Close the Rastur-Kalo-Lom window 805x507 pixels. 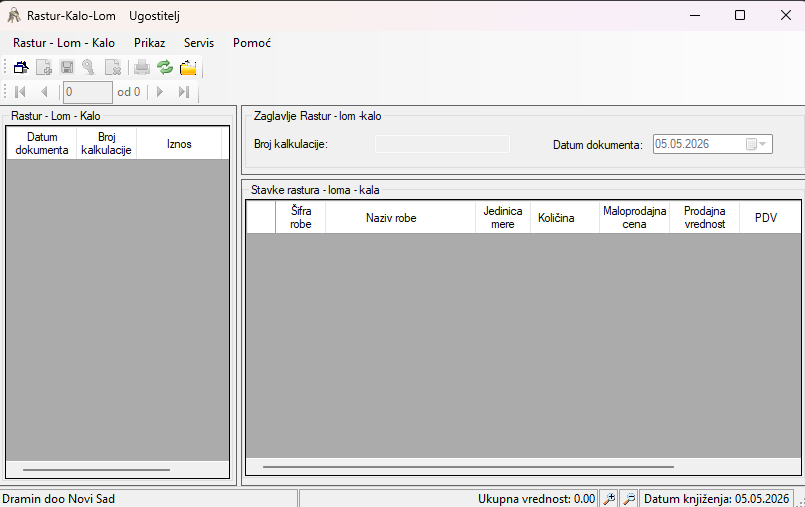pos(785,15)
